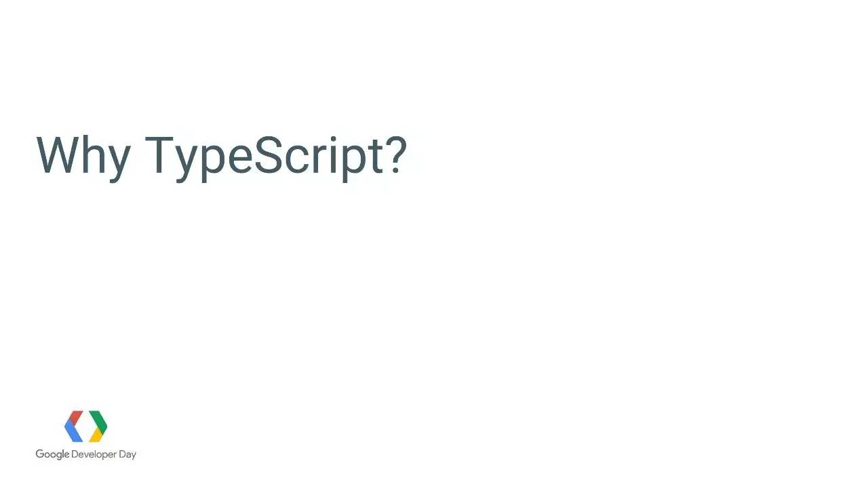Click the "Why TypeScript?" slide title

[221, 157]
